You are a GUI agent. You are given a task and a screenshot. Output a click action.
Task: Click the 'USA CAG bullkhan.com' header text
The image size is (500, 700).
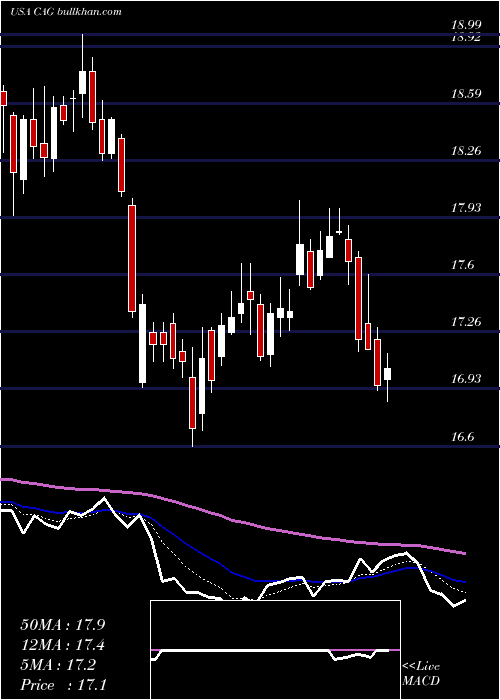66,12
